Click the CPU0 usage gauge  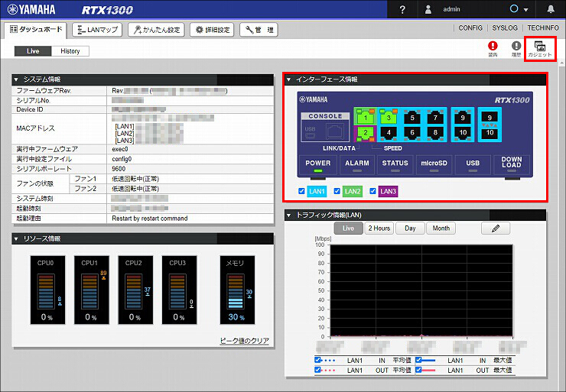pyautogui.click(x=47, y=290)
